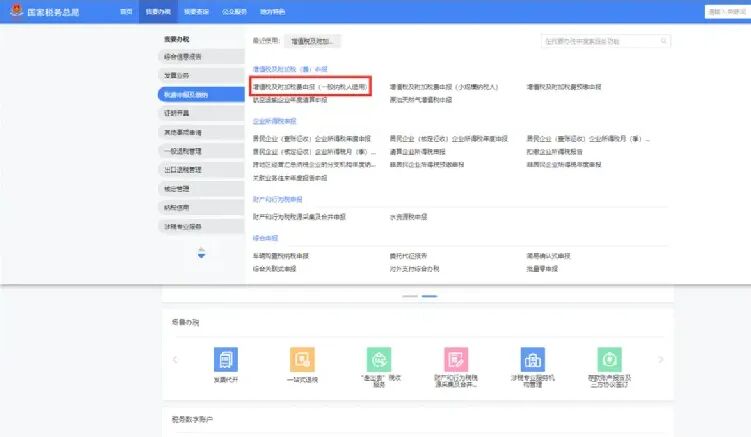Open 居民企业（查账征收）企业所得税年度申报

pyautogui.click(x=312, y=138)
